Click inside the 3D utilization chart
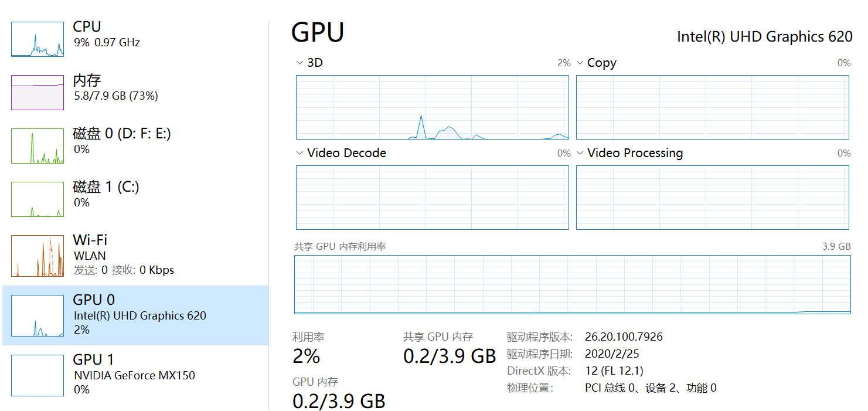868x411 pixels. pos(432,107)
